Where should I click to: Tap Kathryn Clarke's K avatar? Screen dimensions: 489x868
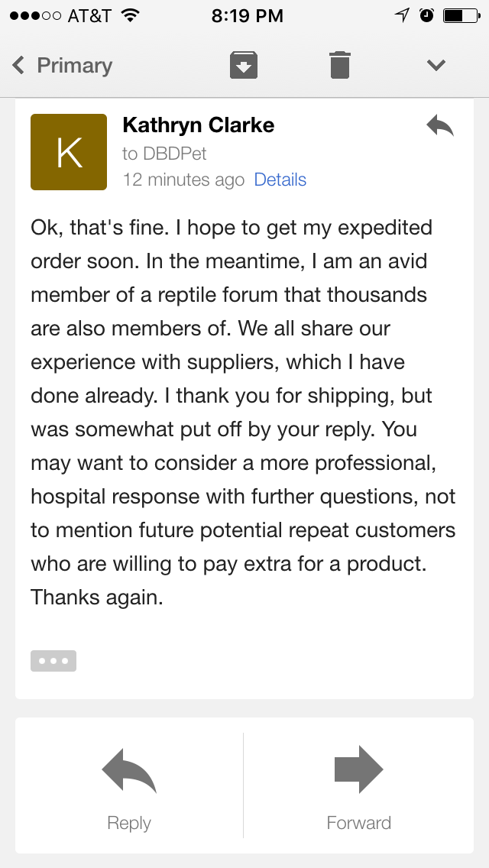coord(69,152)
